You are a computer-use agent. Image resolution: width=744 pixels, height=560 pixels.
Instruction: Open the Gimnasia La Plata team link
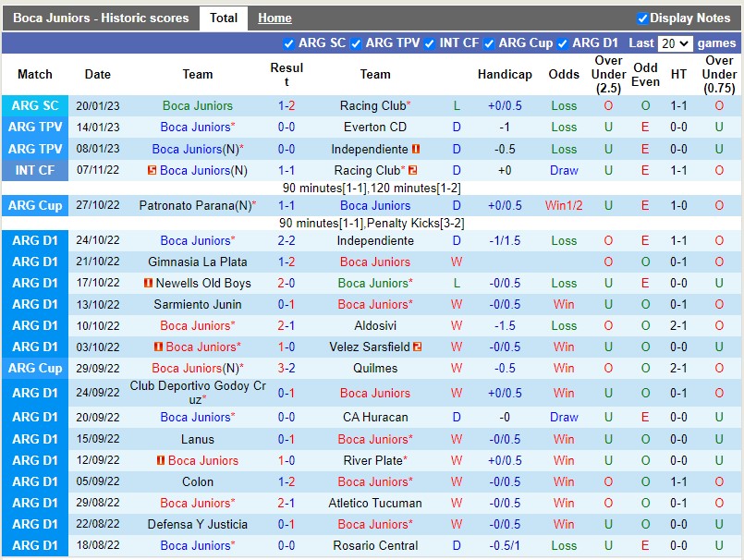[198, 262]
